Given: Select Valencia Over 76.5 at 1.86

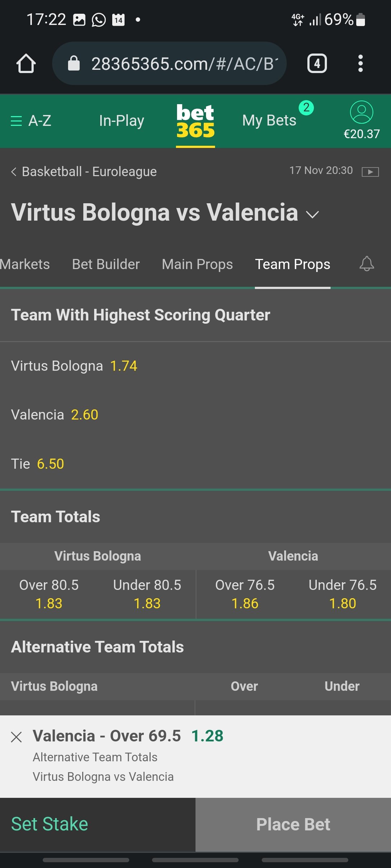Looking at the screenshot, I should coord(245,594).
